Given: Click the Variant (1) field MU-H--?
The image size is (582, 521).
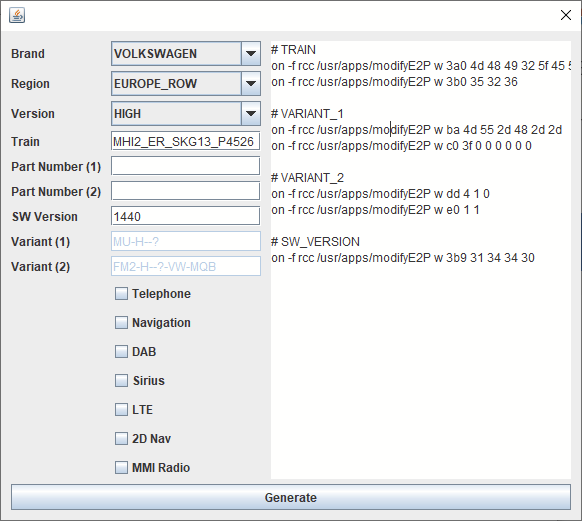Looking at the screenshot, I should pyautogui.click(x=186, y=242).
